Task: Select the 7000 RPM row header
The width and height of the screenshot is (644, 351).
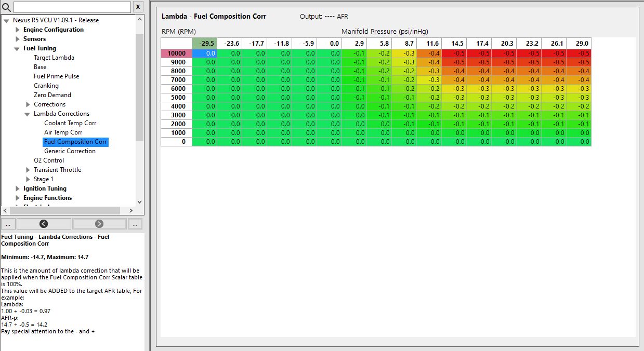Action: tap(176, 80)
